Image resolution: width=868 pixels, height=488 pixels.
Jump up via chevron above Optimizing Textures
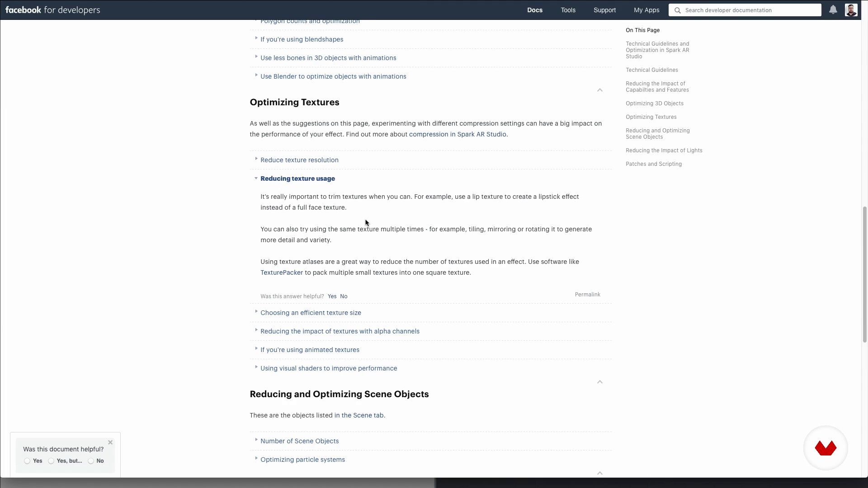click(x=600, y=90)
